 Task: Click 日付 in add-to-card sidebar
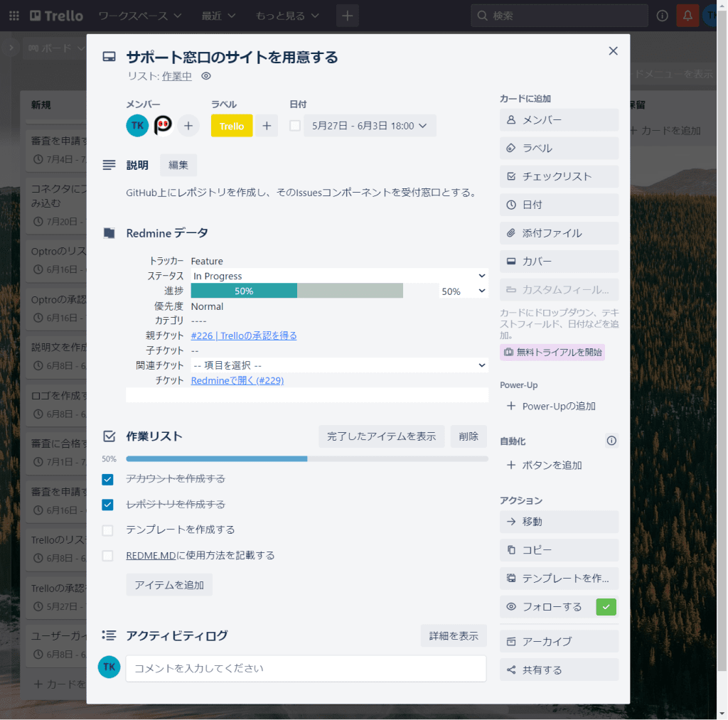559,205
